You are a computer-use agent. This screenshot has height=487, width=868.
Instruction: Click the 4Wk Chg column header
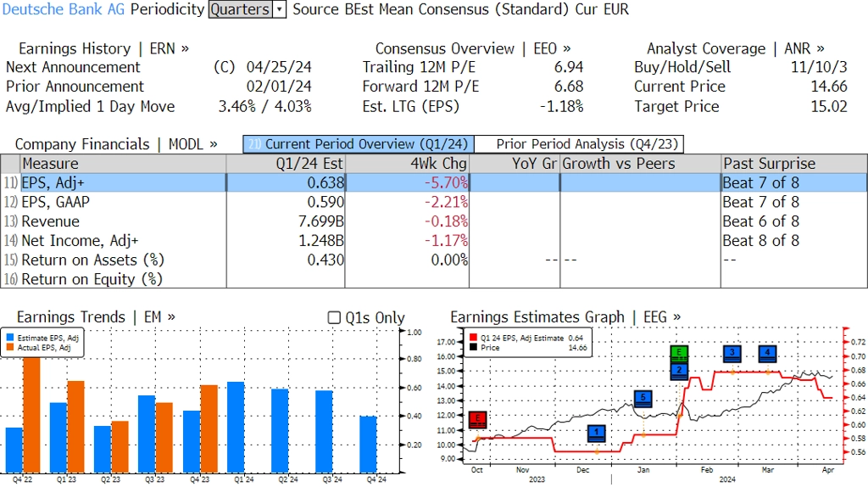tap(407, 164)
